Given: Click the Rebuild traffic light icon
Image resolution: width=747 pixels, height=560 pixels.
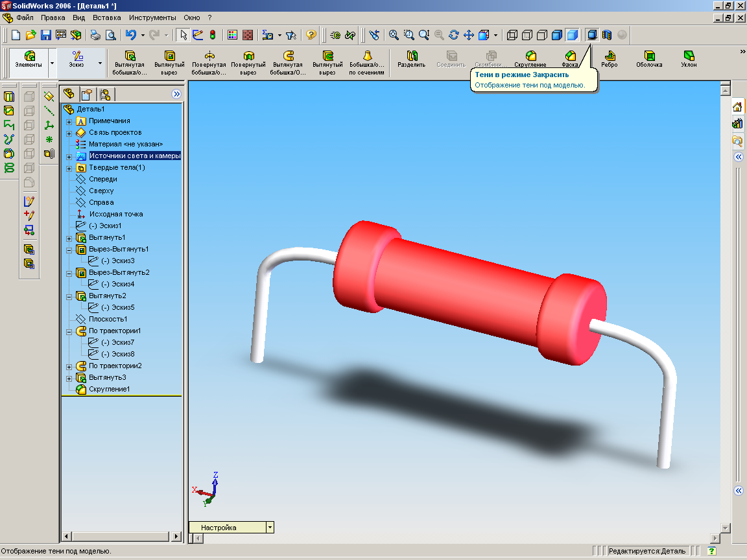Looking at the screenshot, I should click(213, 35).
